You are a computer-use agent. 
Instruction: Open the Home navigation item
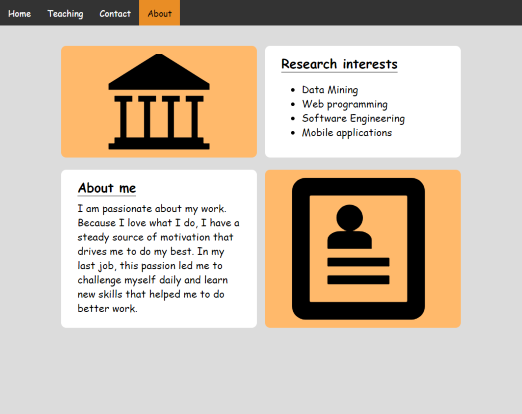point(19,14)
